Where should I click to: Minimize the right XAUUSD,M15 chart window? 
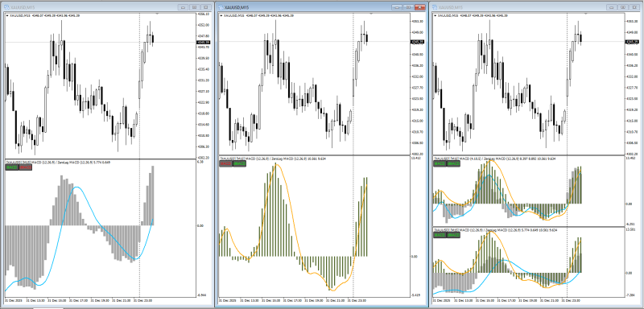(612, 7)
